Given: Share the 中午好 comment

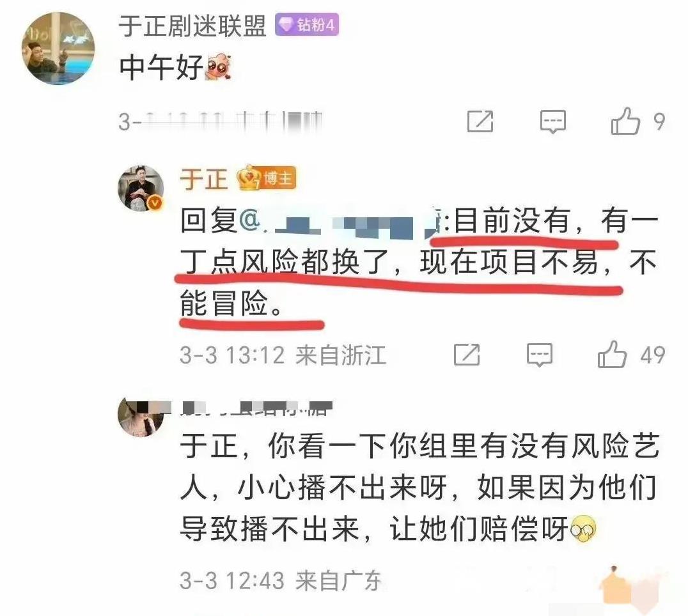Looking at the screenshot, I should coord(480,121).
